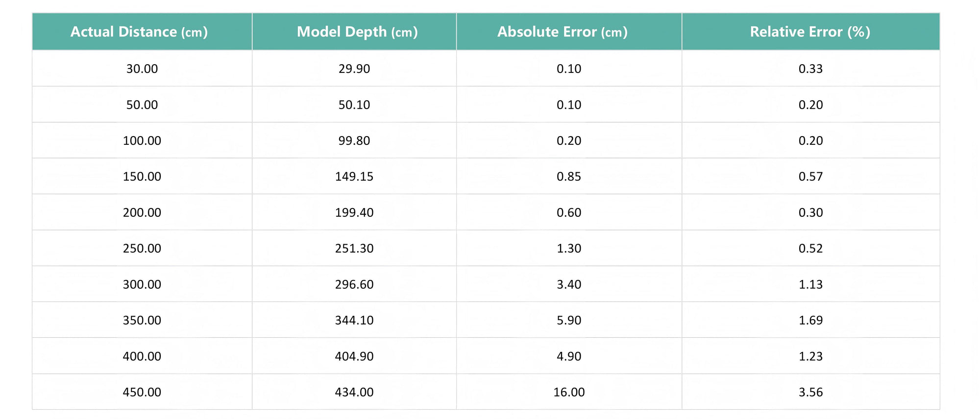Viewport: 980px width, 419px height.
Task: Click the 450.00 actual distance cell
Action: (142, 392)
